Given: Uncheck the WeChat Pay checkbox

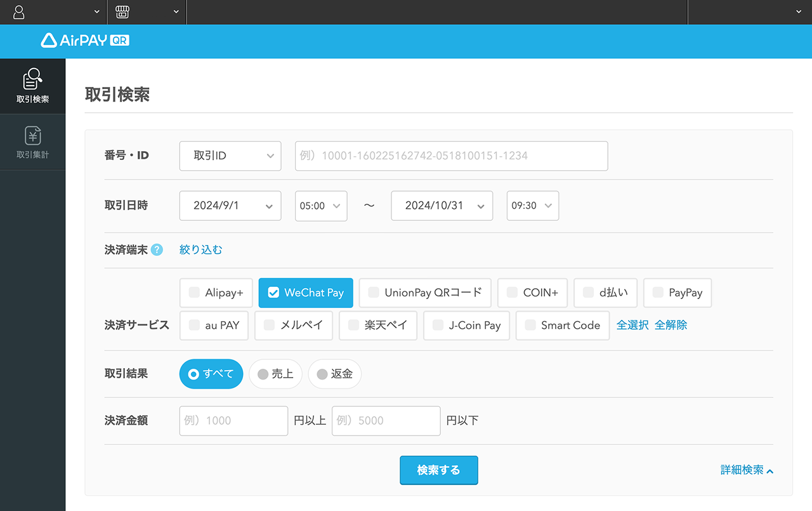Looking at the screenshot, I should pyautogui.click(x=273, y=293).
